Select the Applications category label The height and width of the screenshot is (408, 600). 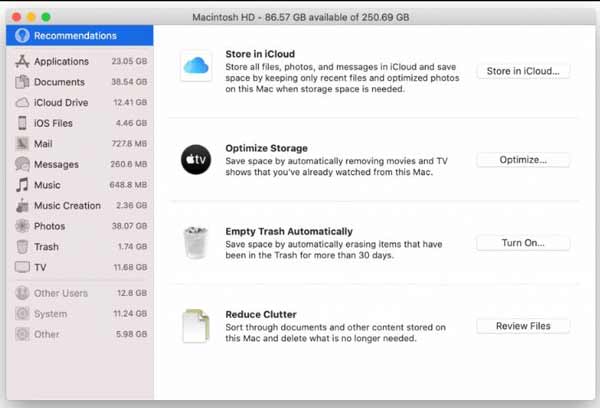coord(61,61)
